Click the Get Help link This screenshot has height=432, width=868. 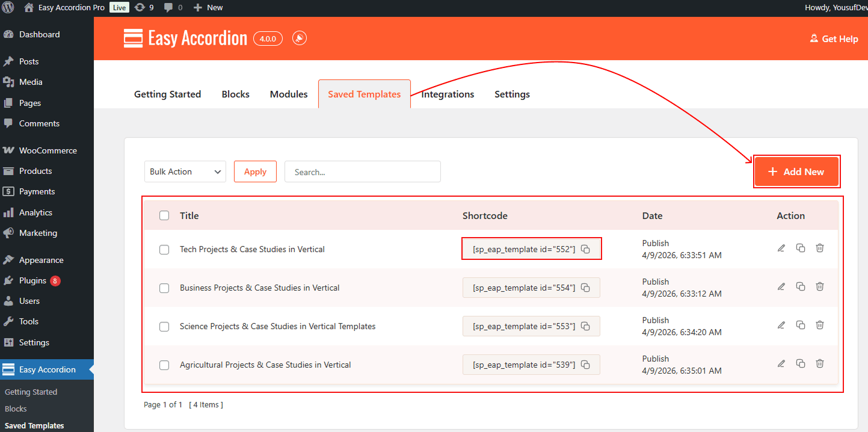(834, 39)
